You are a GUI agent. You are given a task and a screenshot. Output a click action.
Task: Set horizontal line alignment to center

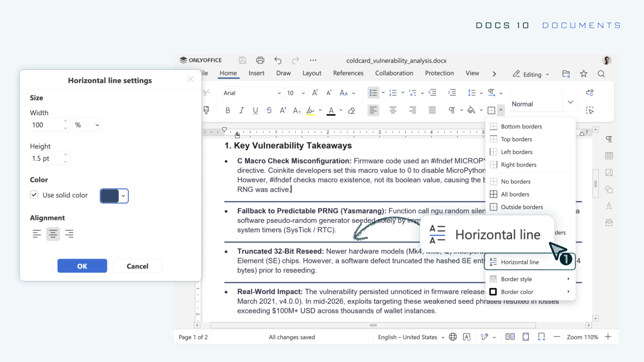(x=53, y=234)
